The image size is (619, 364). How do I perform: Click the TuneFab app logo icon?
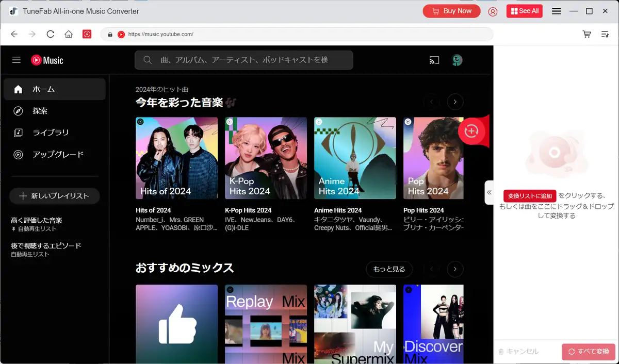coord(14,11)
